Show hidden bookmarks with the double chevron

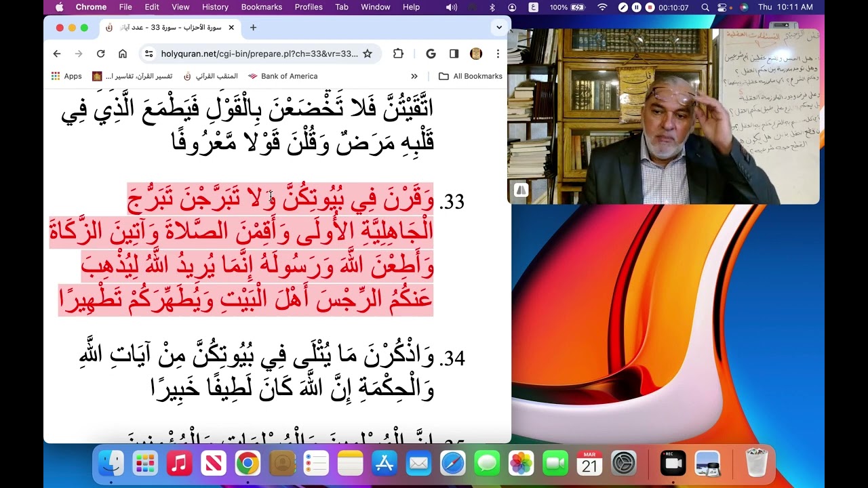[x=414, y=76]
